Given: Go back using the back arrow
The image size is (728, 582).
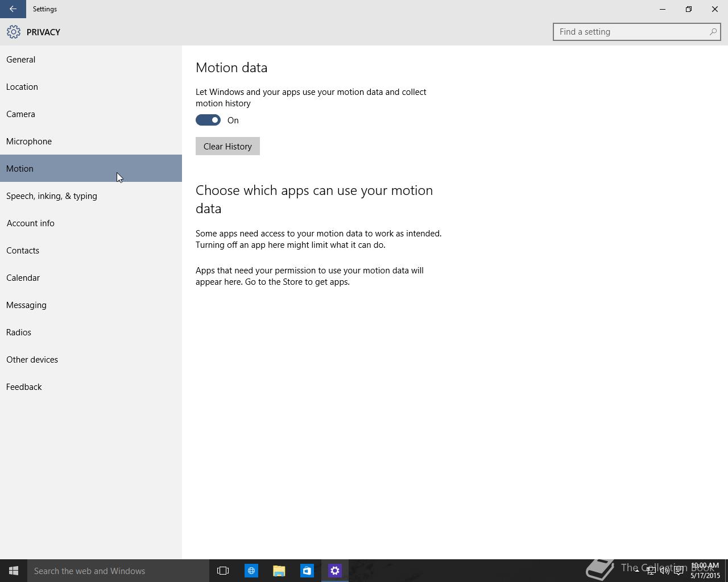Looking at the screenshot, I should (x=13, y=9).
